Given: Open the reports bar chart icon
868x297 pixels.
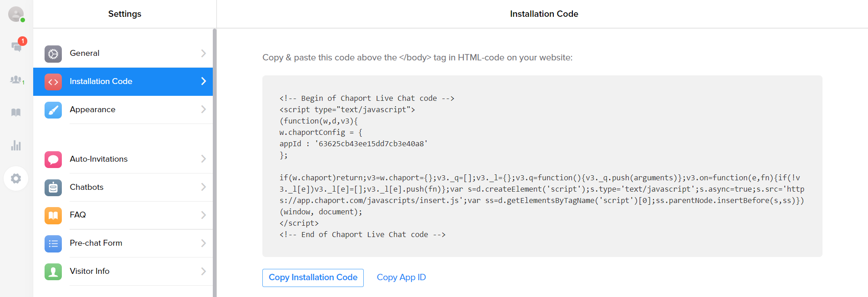Looking at the screenshot, I should pos(16,145).
